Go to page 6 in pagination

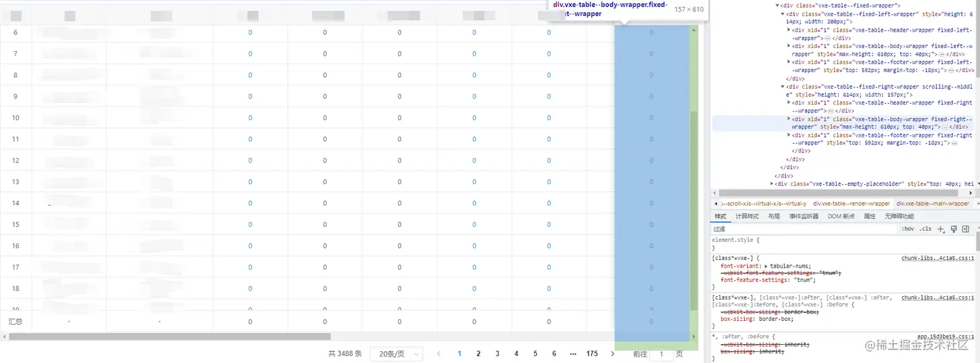pos(554,353)
